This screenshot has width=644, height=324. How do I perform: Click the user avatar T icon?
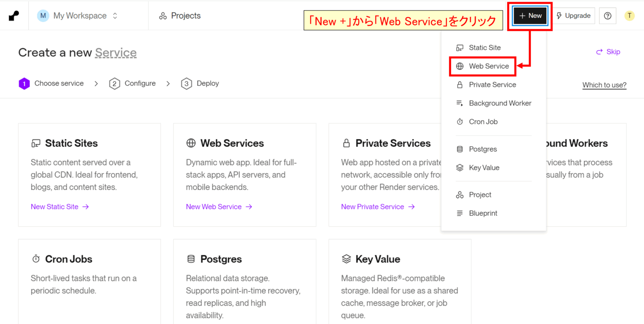point(629,16)
